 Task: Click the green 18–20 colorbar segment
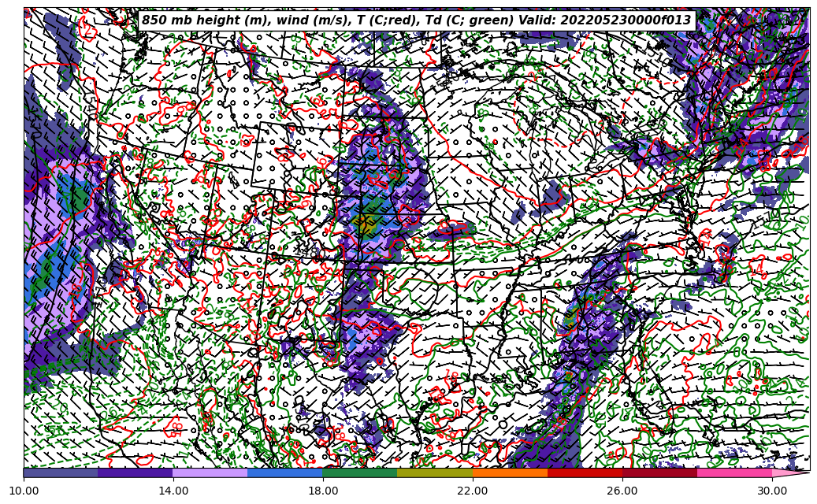360,473
